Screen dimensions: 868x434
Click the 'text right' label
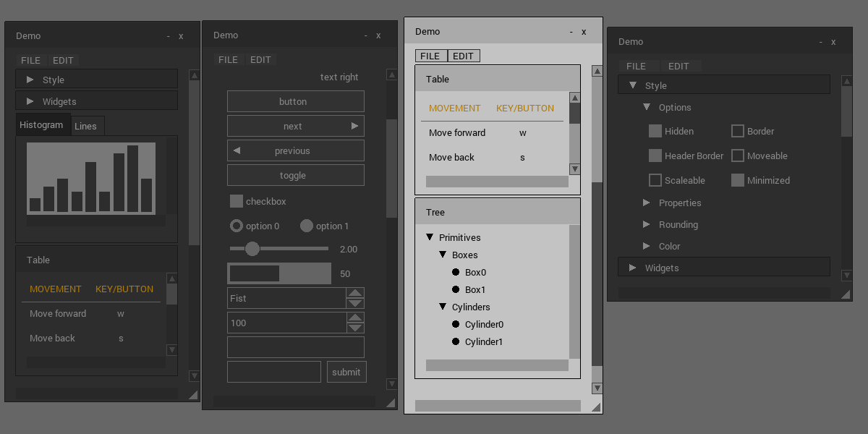click(x=339, y=77)
